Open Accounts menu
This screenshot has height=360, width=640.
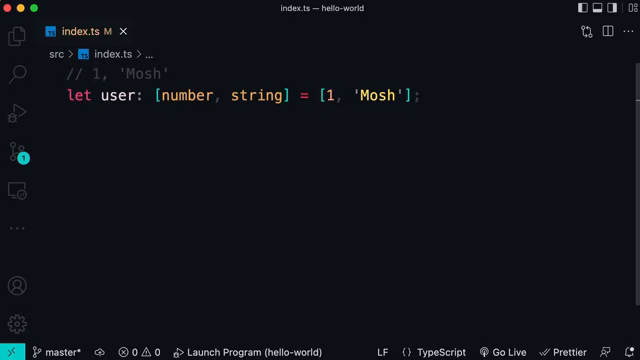(17, 286)
